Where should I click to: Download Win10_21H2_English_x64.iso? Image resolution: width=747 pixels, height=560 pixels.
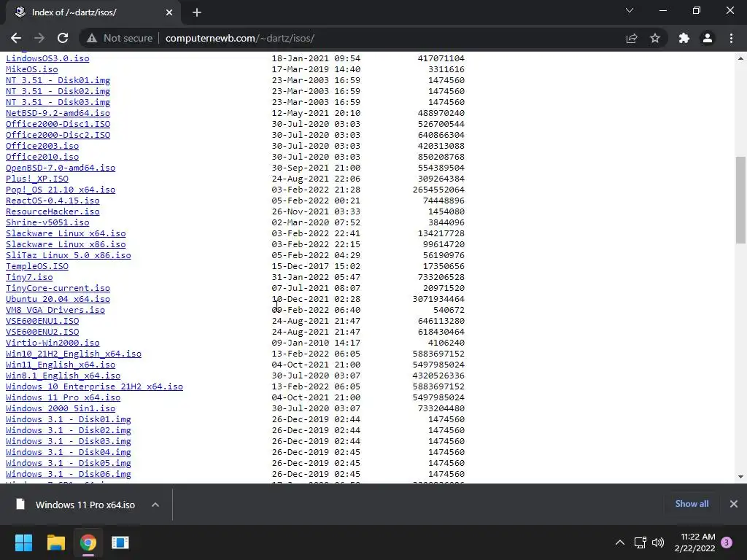(x=74, y=354)
